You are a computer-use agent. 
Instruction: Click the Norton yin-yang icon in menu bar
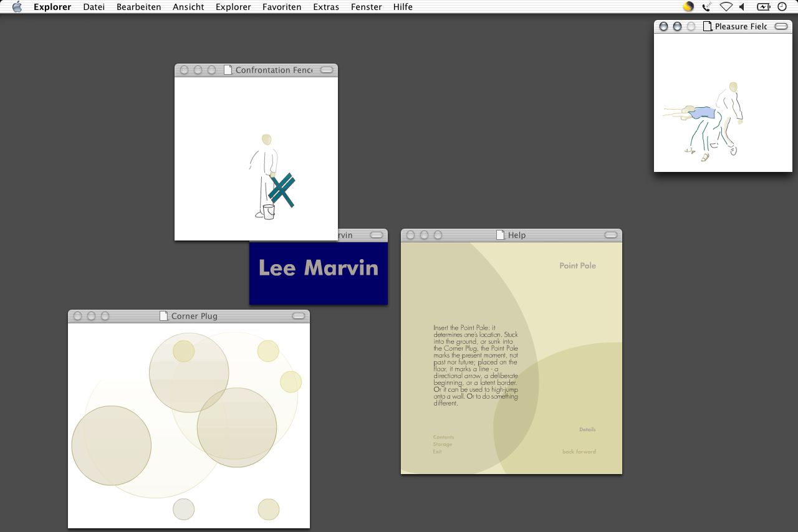click(688, 7)
